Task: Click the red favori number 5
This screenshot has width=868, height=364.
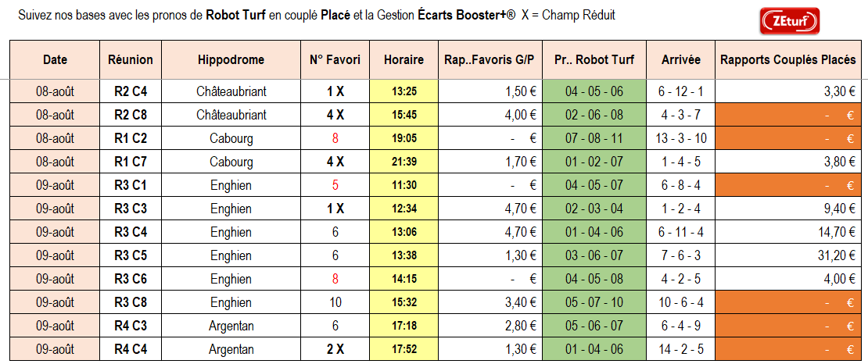Action: [x=335, y=185]
